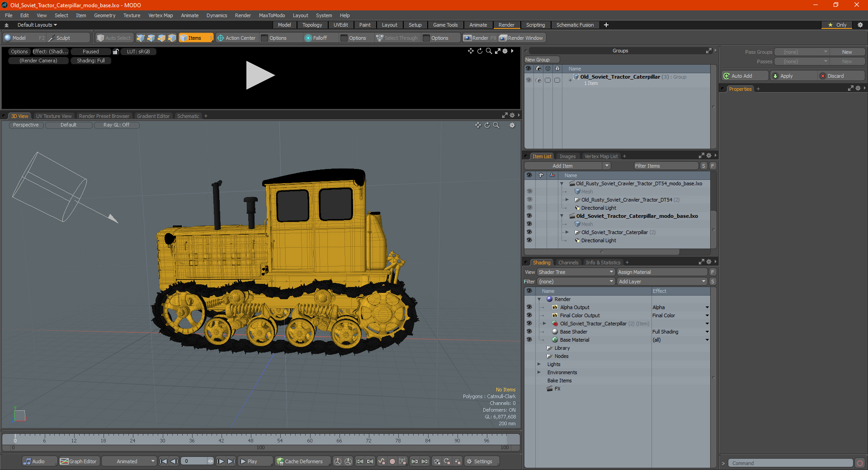The width and height of the screenshot is (868, 470).
Task: Start render with the Render F9 button
Action: pos(480,38)
